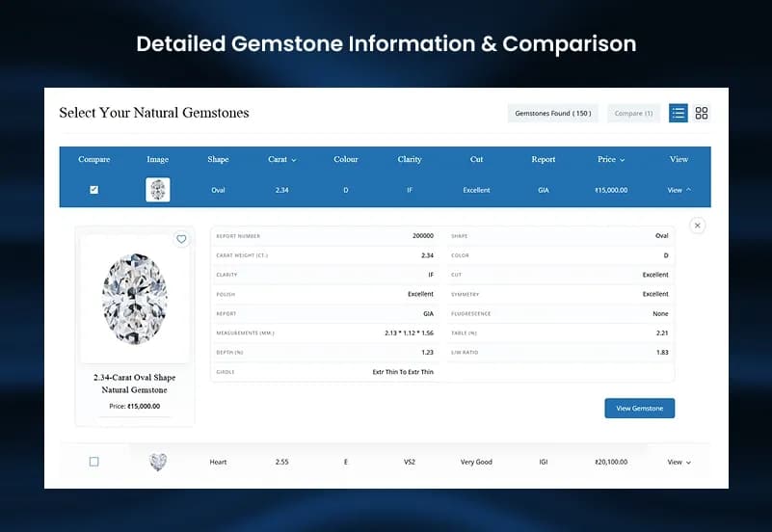This screenshot has width=772, height=532.
Task: Click girdle value Extr Thin To Extr Thin
Action: (403, 372)
